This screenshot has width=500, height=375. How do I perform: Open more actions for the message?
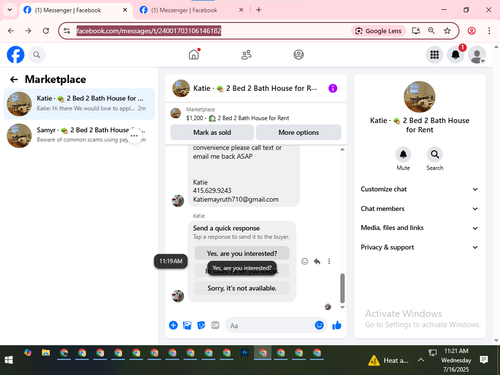pos(329,261)
